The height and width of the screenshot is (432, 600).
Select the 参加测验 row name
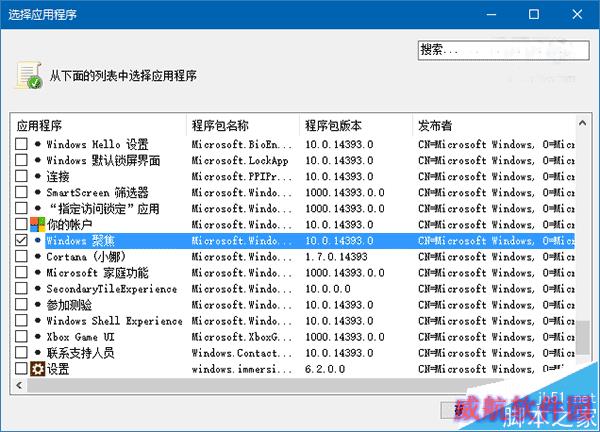(x=69, y=305)
